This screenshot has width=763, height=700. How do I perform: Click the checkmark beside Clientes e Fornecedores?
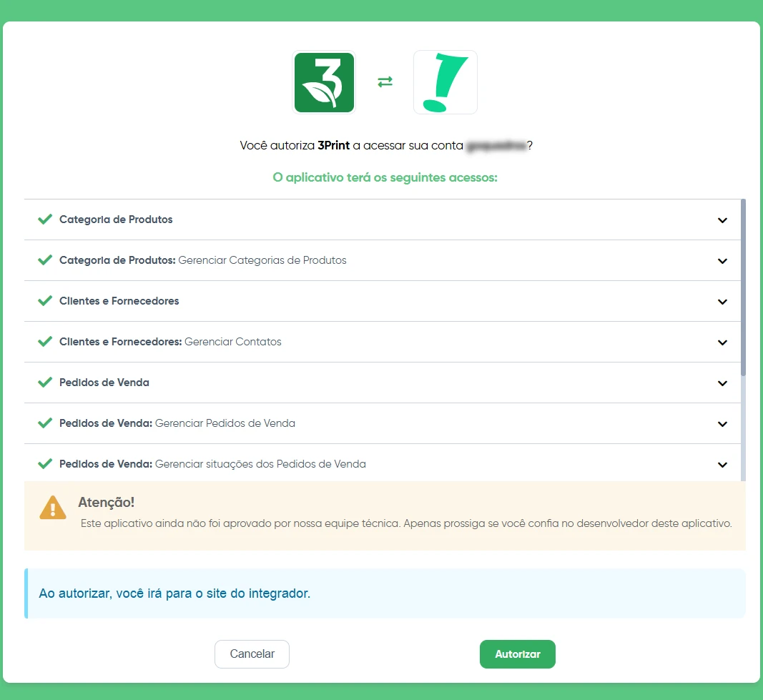pos(45,300)
